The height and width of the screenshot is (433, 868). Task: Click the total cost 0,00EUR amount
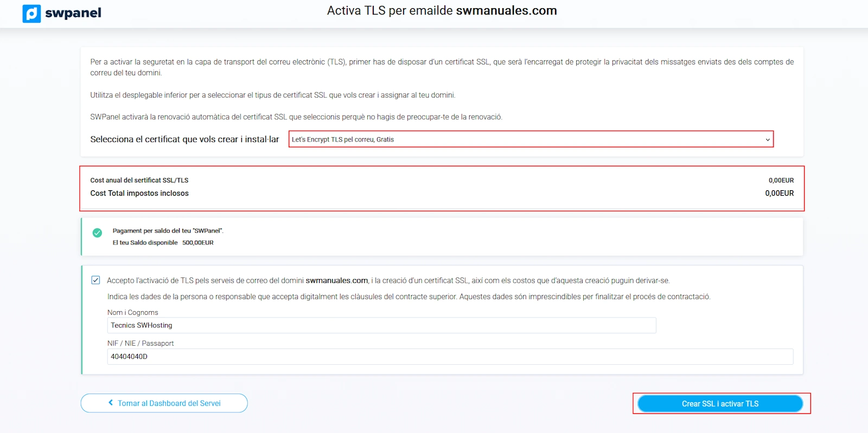click(779, 193)
